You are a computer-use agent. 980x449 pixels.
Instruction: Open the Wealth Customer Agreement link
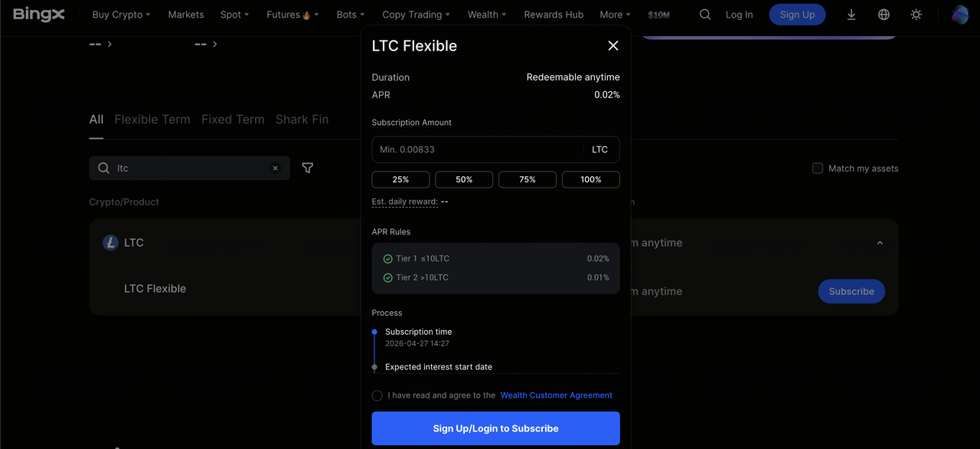pyautogui.click(x=556, y=395)
